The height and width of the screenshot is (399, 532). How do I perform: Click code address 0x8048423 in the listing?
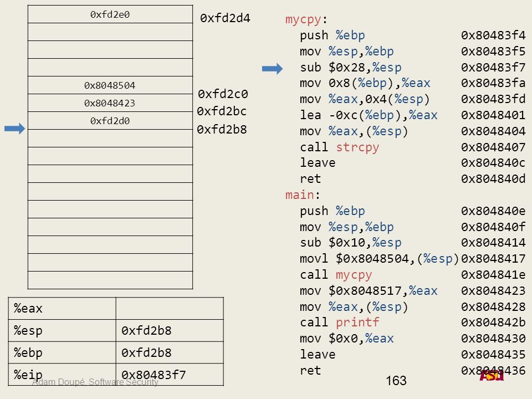tap(493, 291)
